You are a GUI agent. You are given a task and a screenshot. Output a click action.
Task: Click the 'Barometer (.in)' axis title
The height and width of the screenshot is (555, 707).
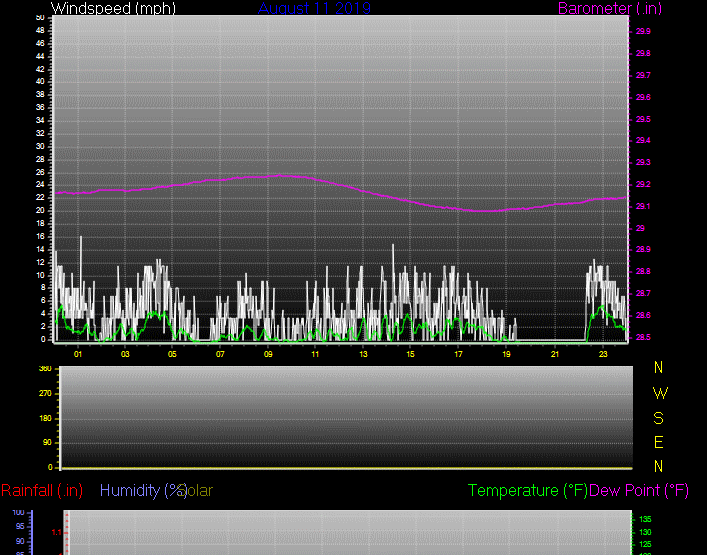tap(610, 8)
